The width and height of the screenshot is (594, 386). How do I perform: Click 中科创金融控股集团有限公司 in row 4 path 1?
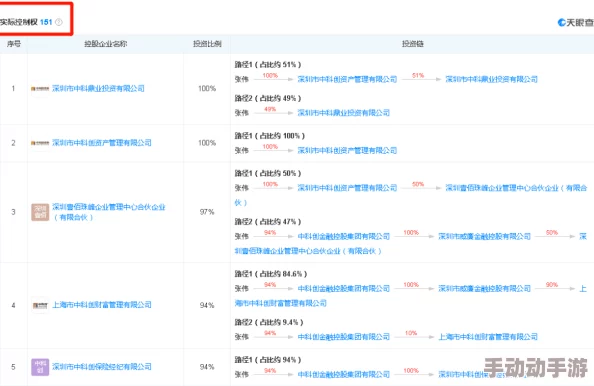[344, 289]
